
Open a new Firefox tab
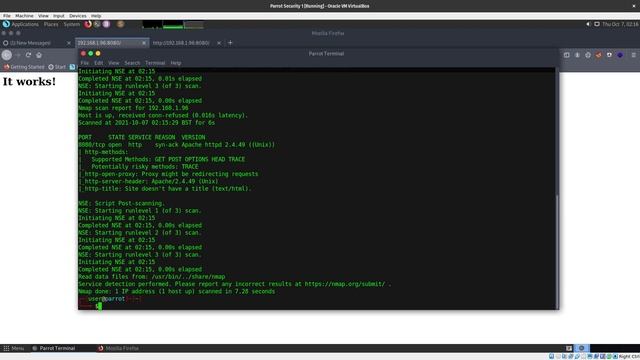(x=230, y=43)
